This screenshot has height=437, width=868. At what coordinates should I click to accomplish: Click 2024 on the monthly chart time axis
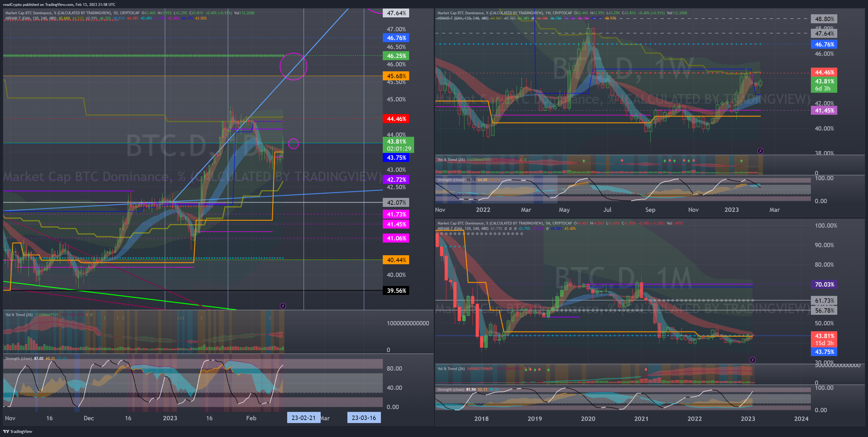point(801,418)
